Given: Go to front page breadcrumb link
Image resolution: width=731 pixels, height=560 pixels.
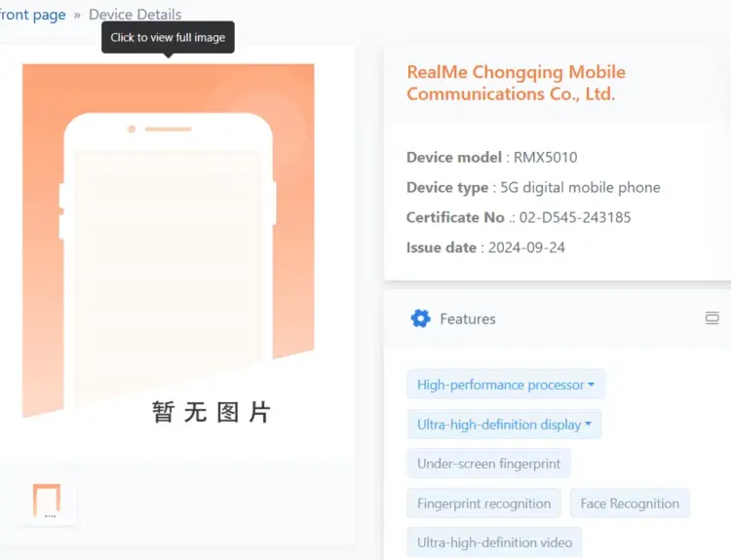Looking at the screenshot, I should coord(32,15).
